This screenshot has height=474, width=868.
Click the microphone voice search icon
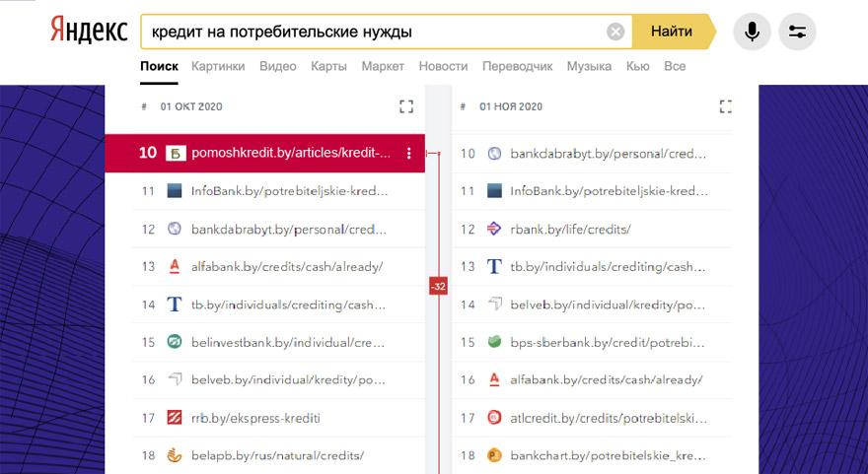pyautogui.click(x=752, y=32)
